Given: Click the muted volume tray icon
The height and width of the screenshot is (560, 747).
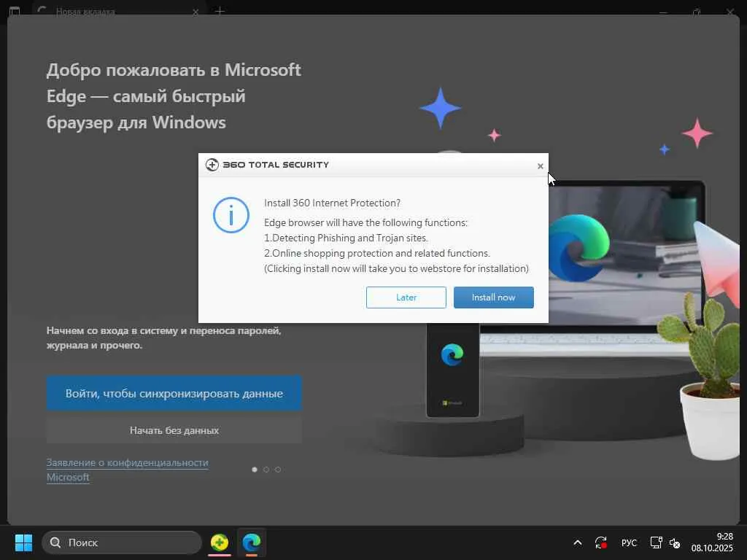Looking at the screenshot, I should pos(675,542).
